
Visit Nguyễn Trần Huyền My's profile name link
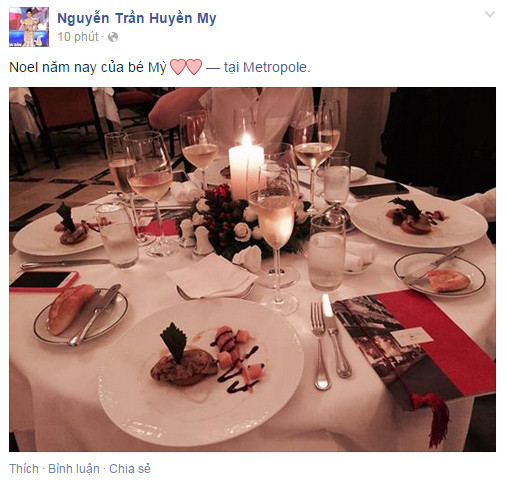click(137, 18)
